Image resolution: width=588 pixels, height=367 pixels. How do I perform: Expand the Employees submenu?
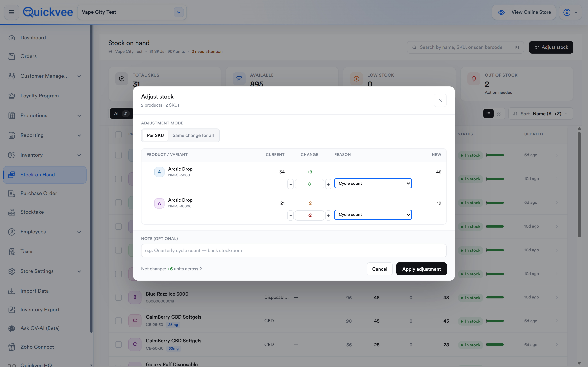click(x=79, y=232)
